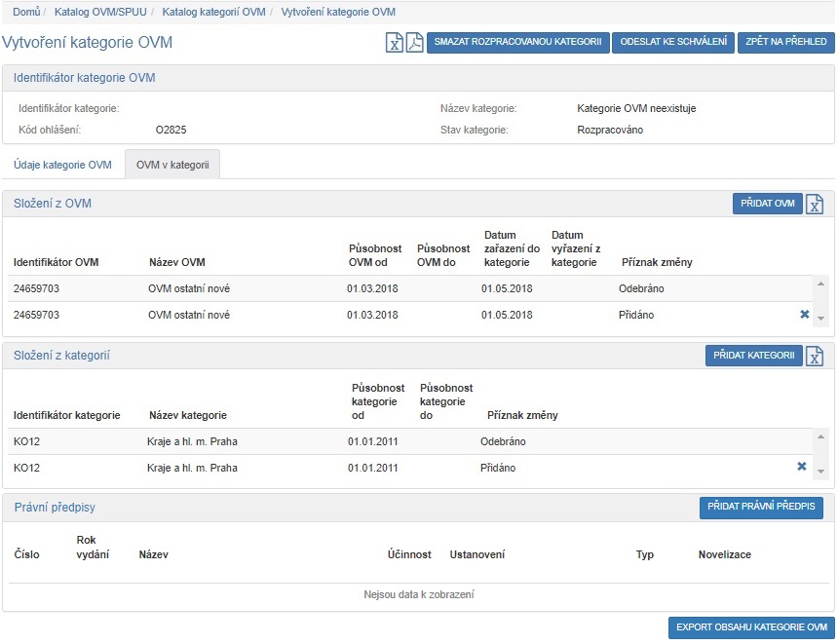Click Smazat rozpracovanou kategorii button
The image size is (838, 644).
click(518, 43)
